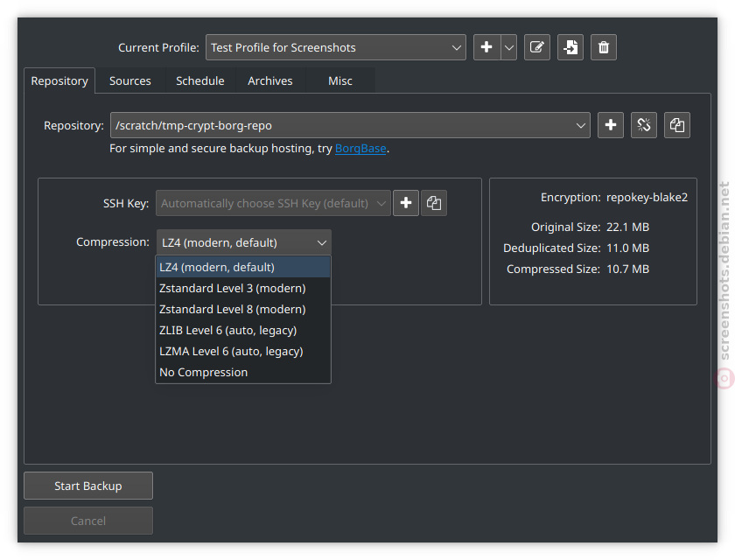The height and width of the screenshot is (560, 735).
Task: Open the Archives tab
Action: click(x=269, y=80)
